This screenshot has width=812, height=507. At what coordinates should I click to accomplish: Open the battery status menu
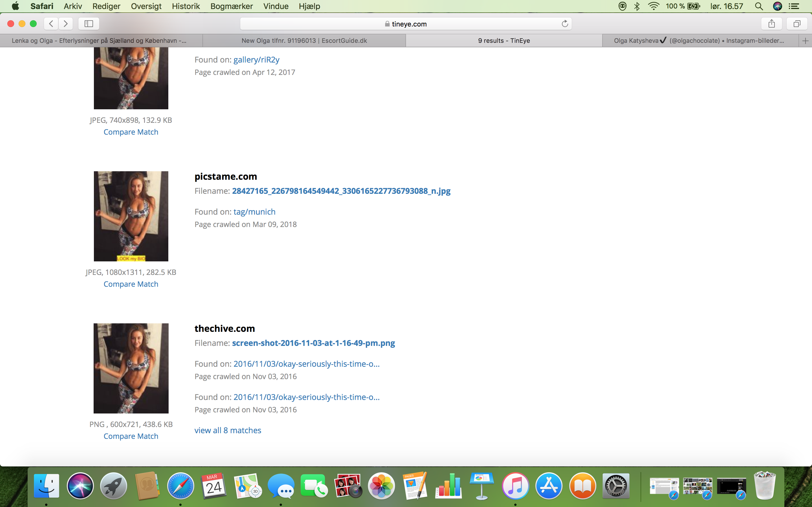pyautogui.click(x=693, y=6)
